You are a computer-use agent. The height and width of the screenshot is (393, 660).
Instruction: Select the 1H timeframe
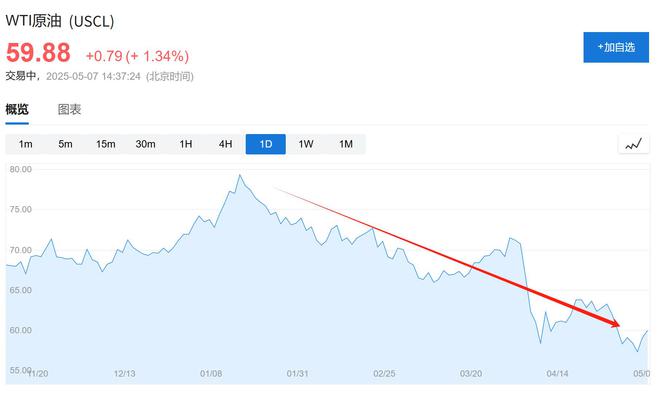point(186,144)
